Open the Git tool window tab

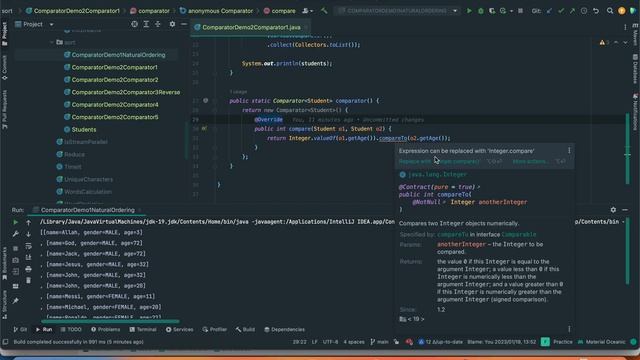click(20, 329)
